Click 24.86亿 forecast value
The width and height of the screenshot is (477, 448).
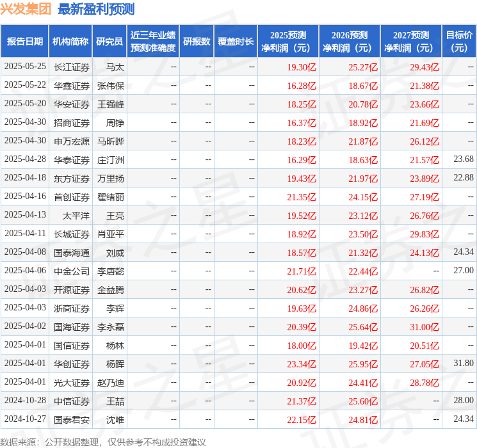coord(363,308)
